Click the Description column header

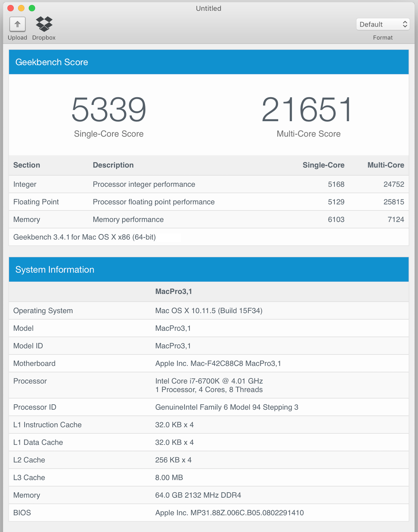pos(113,165)
